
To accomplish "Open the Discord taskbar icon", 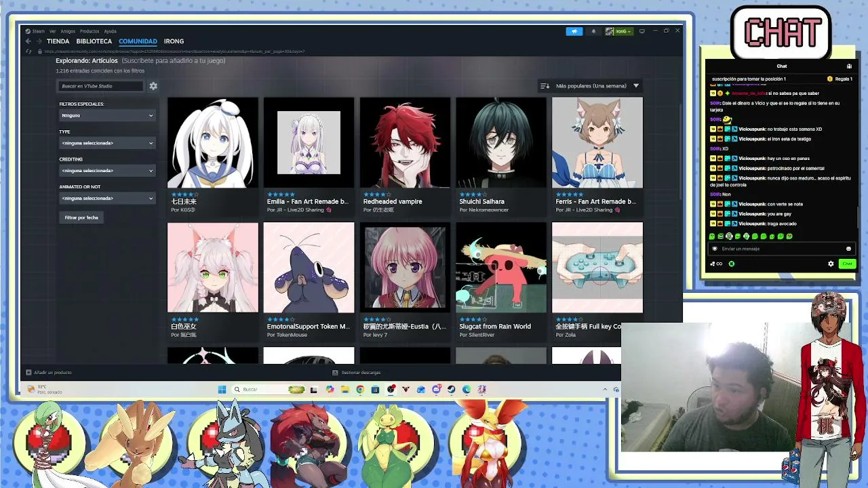I will click(x=436, y=389).
